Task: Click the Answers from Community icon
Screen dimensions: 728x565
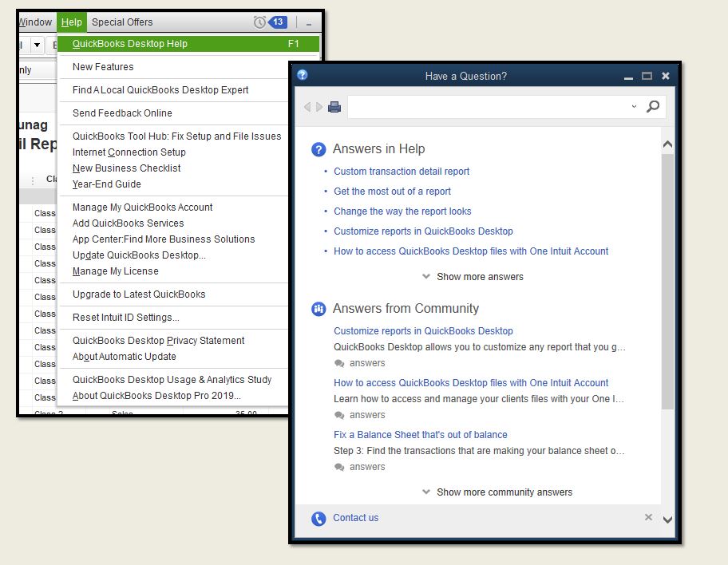Action: tap(318, 309)
